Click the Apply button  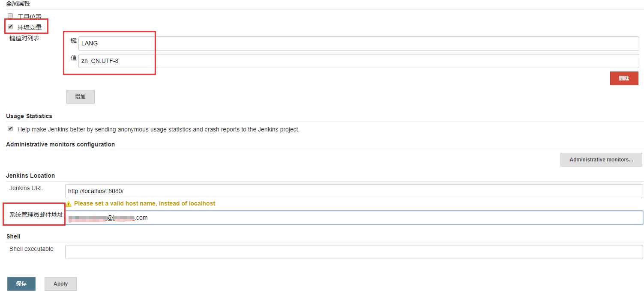point(60,284)
